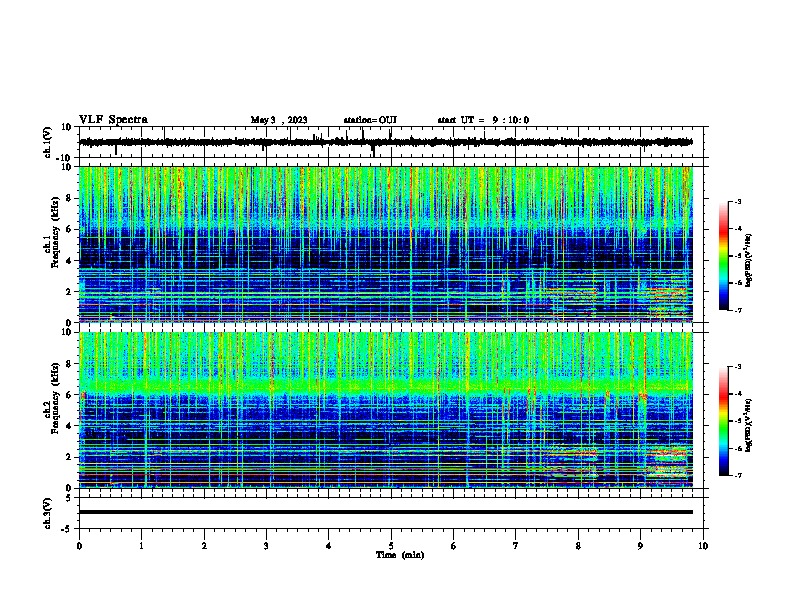Click time axis tick label '10'
The image size is (792, 612).
703,546
